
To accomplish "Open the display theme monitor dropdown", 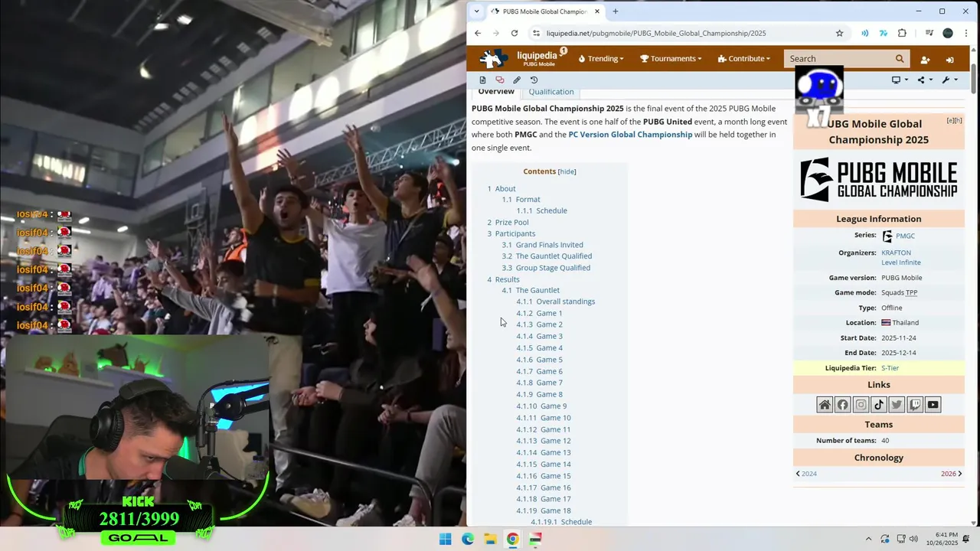I will [900, 80].
